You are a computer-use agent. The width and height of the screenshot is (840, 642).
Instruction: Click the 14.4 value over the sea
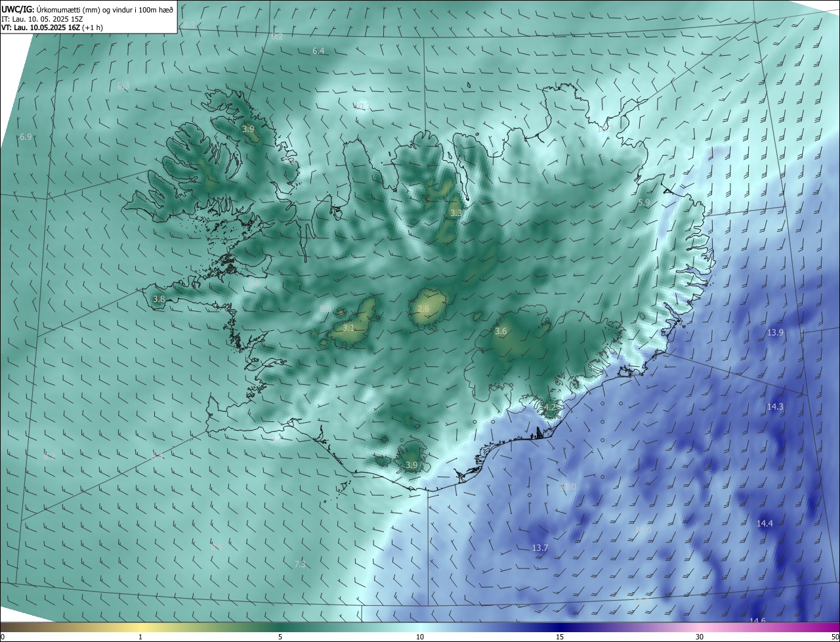point(765,523)
